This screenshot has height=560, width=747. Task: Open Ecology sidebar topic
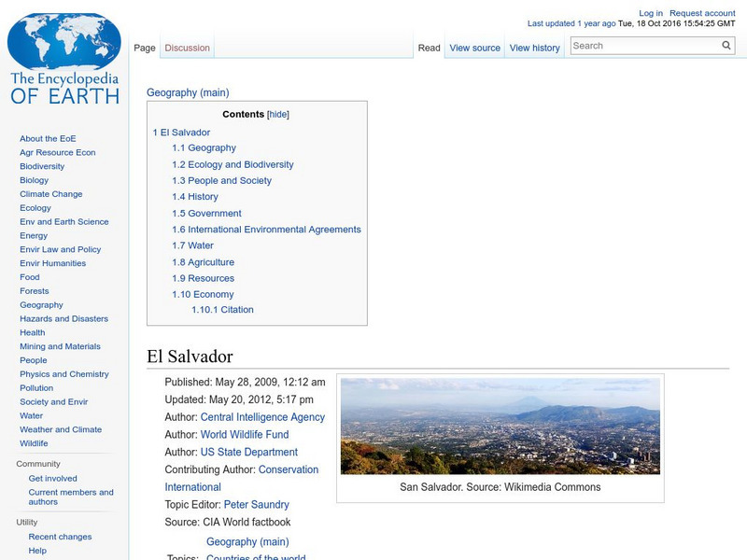[35, 207]
